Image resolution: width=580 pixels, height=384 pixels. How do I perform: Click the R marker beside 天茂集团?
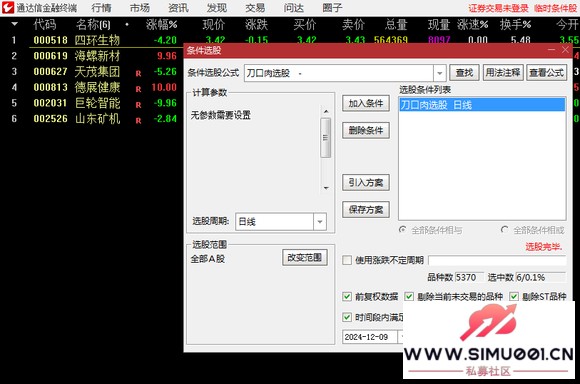pos(138,74)
